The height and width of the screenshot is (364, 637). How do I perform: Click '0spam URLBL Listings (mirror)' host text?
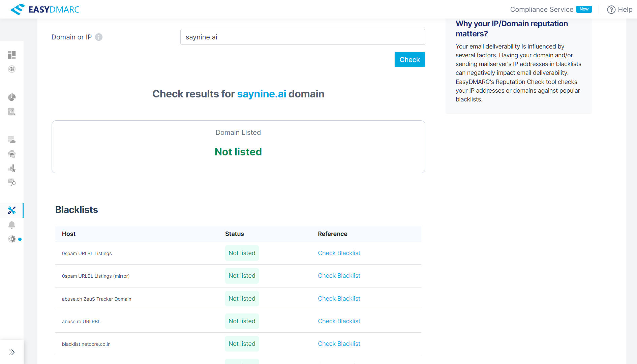coord(96,276)
